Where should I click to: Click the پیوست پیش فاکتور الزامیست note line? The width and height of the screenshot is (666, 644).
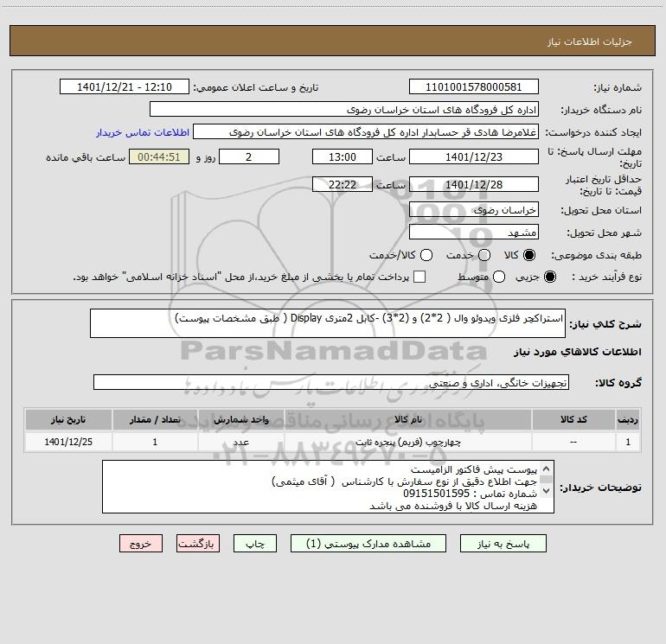[474, 469]
